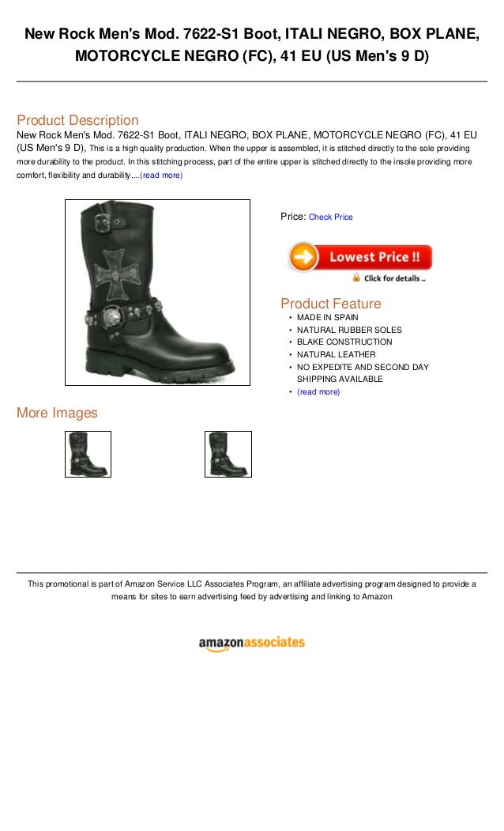Image resolution: width=504 pixels, height=831 pixels.
Task: Click the BLAKE CONSTRUCTION feature item
Action: pos(344,342)
